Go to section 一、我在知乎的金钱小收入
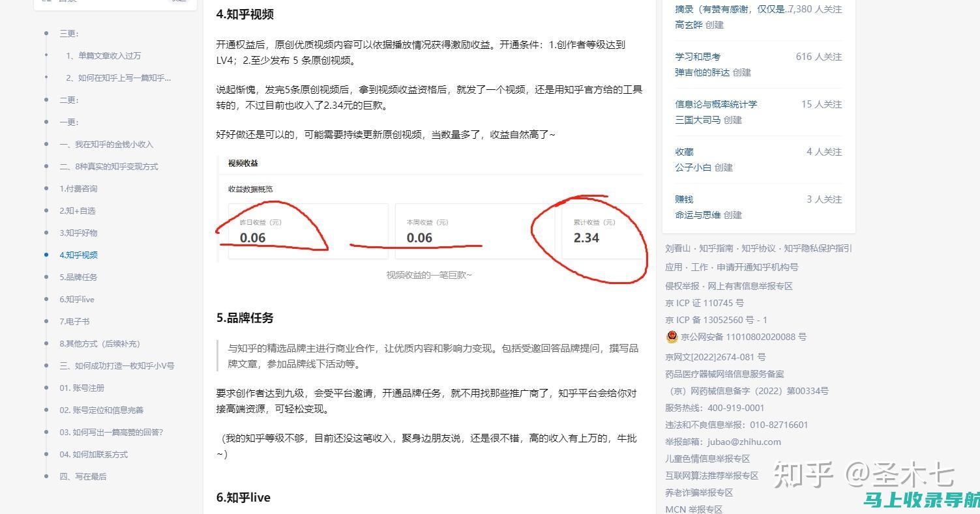This screenshot has height=514, width=980. click(106, 144)
